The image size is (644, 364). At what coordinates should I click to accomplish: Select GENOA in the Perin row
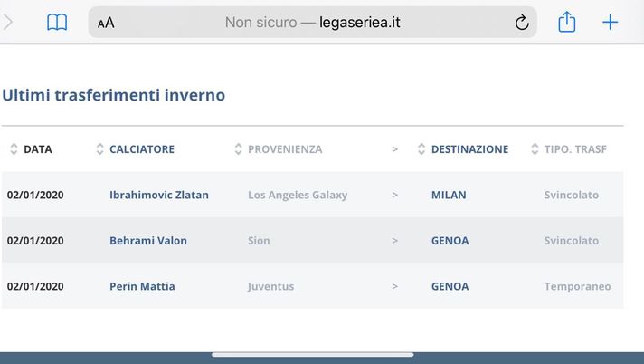450,286
